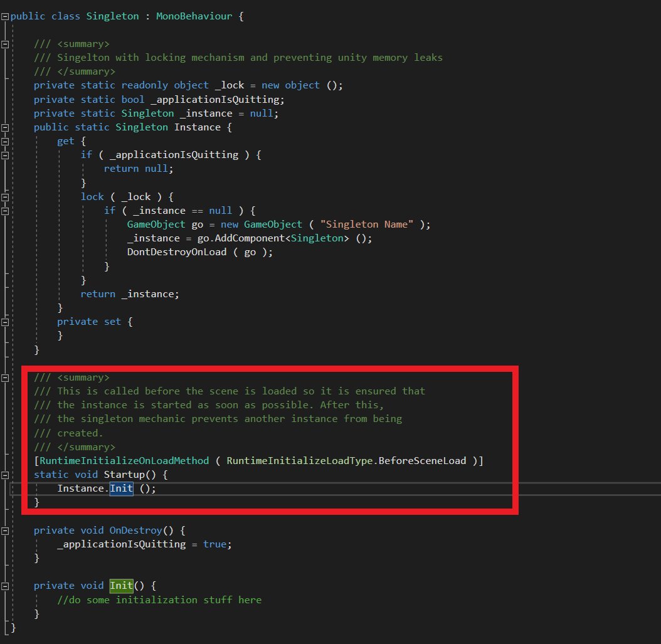This screenshot has height=644, width=661.
Task: Collapse the Instance property block
Action: (5, 128)
